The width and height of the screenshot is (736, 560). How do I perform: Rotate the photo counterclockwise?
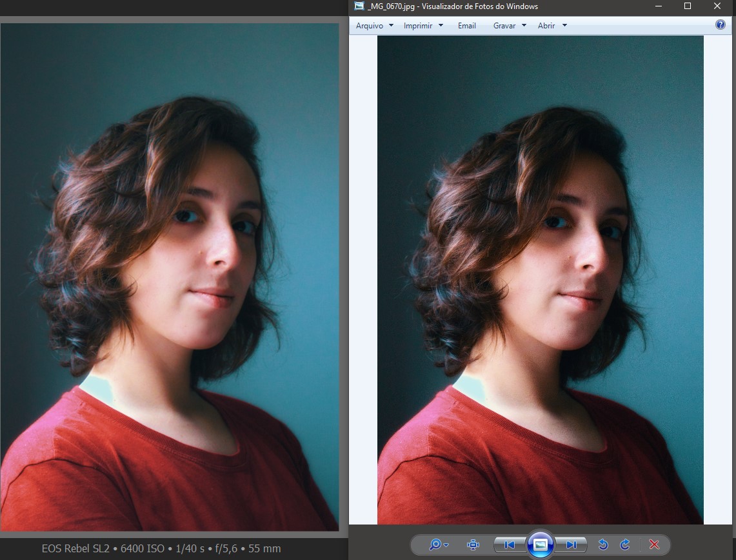coord(604,544)
